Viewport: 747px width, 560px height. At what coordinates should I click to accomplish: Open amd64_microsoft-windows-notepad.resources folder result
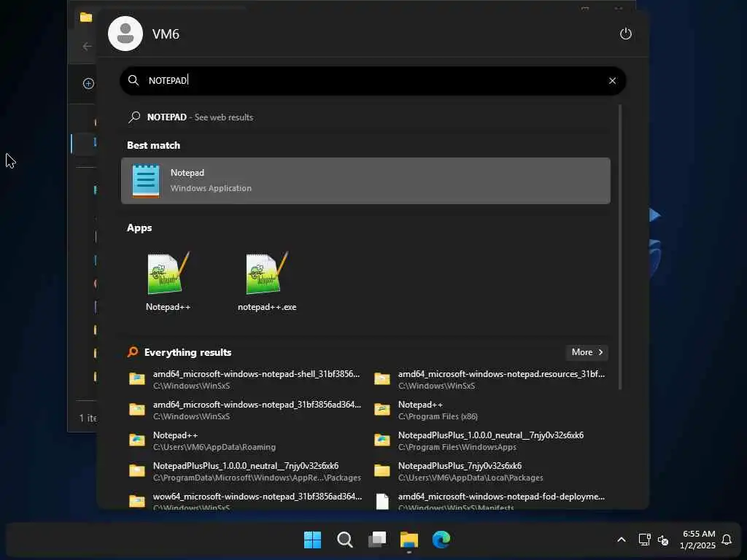click(x=489, y=379)
